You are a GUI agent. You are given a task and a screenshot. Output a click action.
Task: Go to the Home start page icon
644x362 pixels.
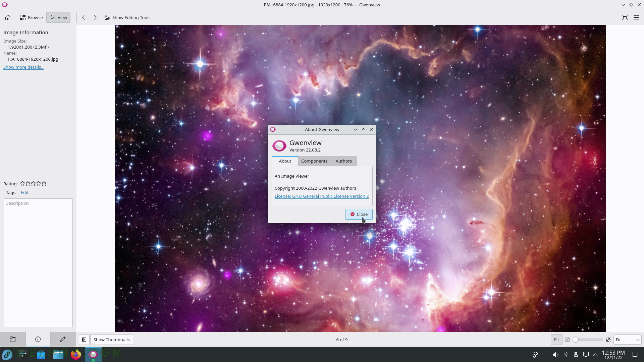coord(8,17)
